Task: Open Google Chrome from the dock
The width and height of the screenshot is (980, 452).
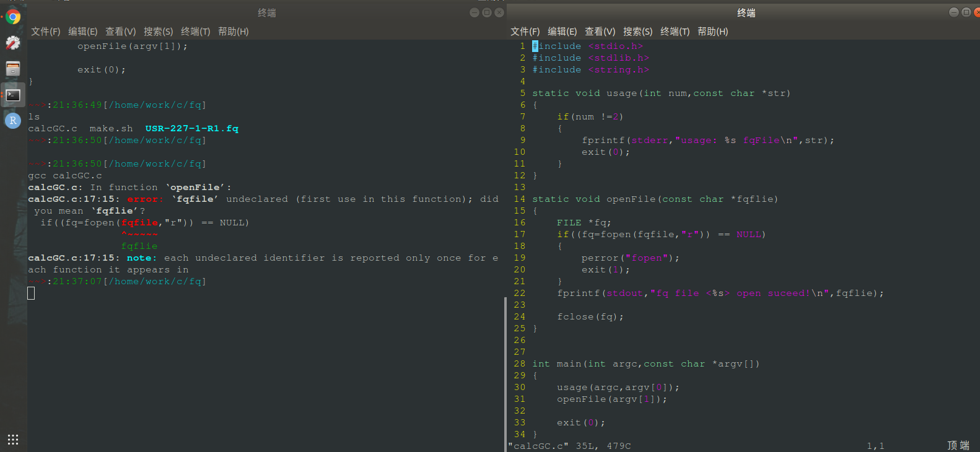Action: point(13,17)
